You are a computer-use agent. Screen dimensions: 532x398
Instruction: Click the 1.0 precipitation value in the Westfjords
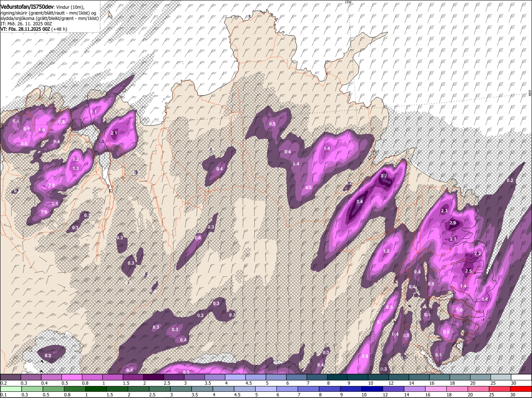(x=42, y=130)
